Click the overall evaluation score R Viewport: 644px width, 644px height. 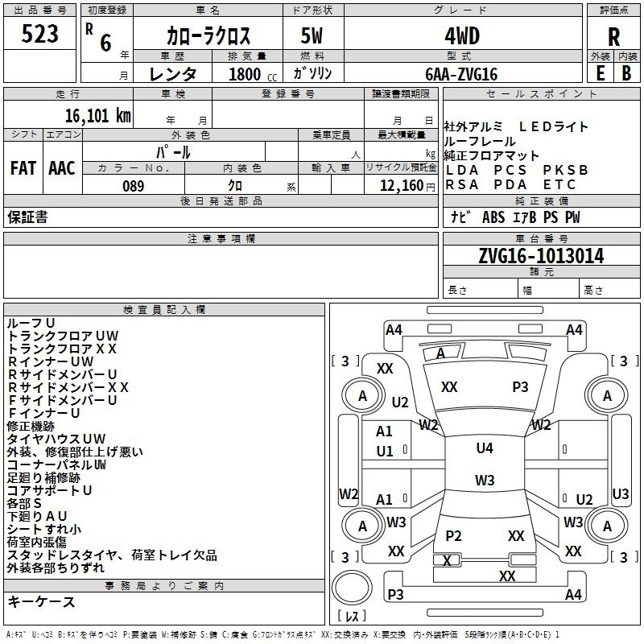(613, 37)
